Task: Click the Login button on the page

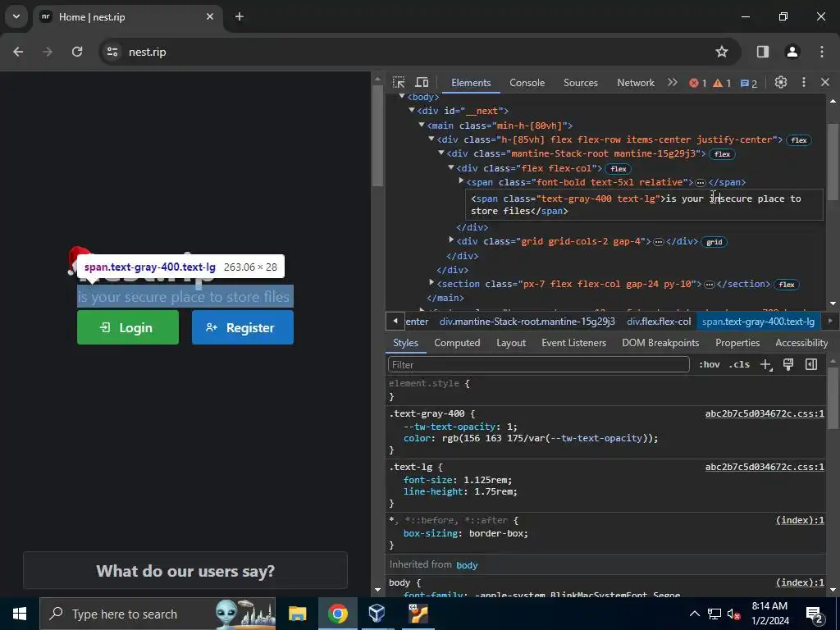Action: [x=128, y=327]
